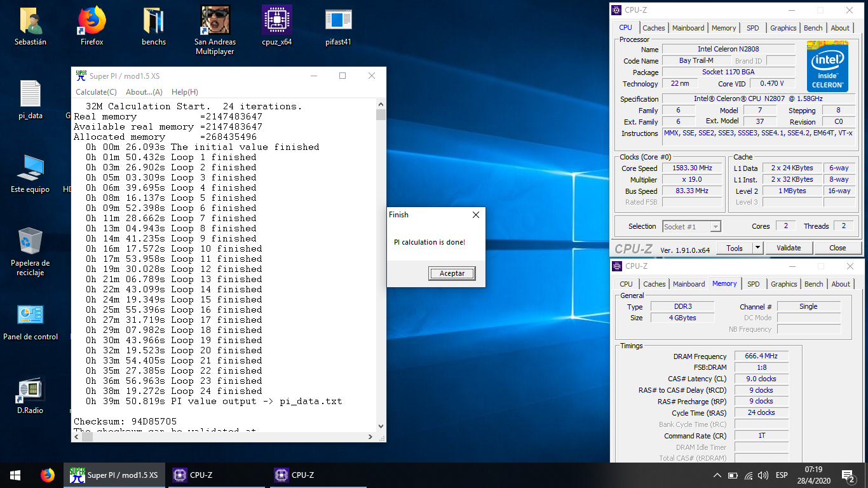868x488 pixels.
Task: Open the Panel de control icon
Action: pos(31,322)
